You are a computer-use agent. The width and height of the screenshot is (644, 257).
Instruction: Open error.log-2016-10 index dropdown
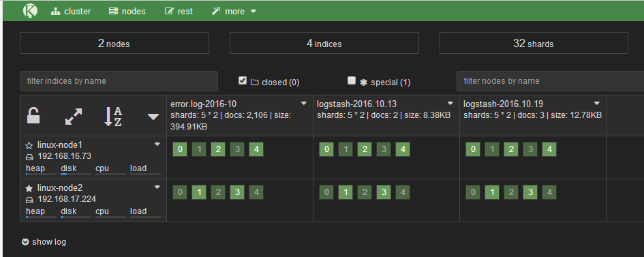pos(304,104)
